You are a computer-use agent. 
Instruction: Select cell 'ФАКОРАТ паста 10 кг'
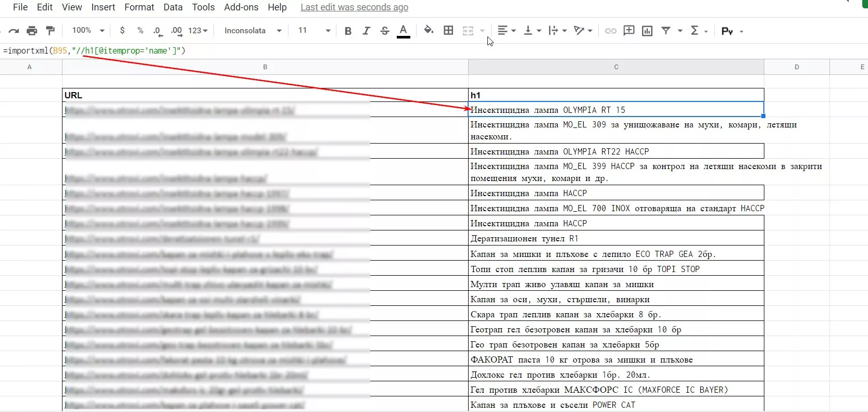point(616,360)
